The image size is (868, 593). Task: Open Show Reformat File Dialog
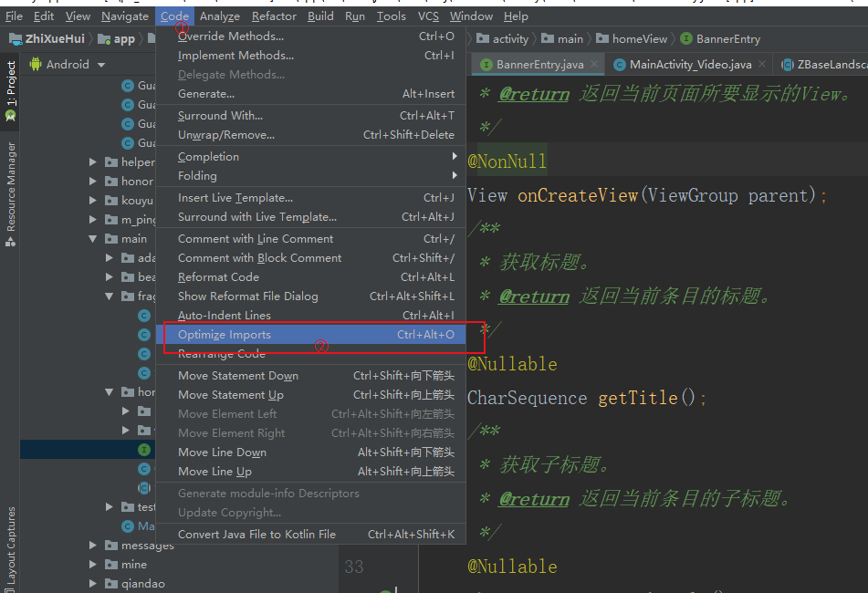tap(310, 296)
